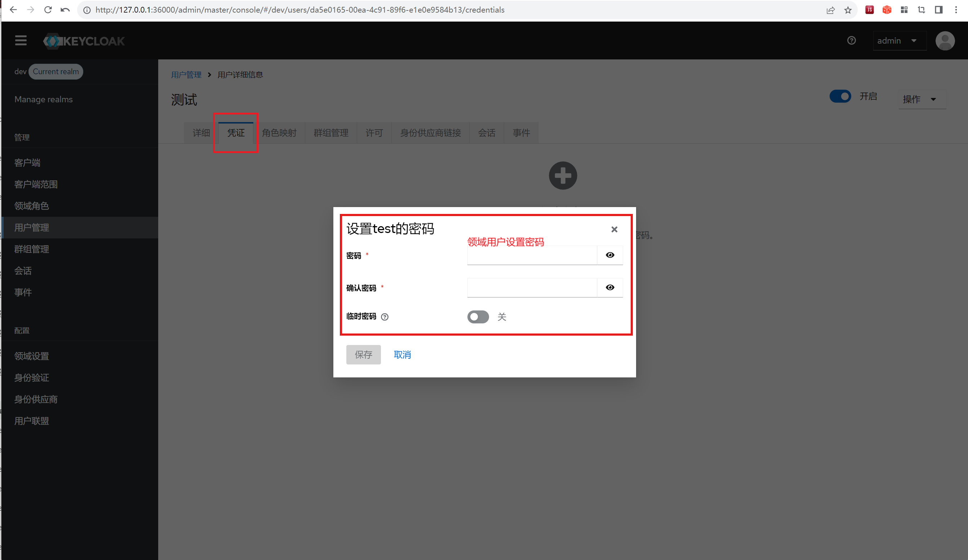Show password in 确认密码 field
This screenshot has width=968, height=560.
(610, 287)
